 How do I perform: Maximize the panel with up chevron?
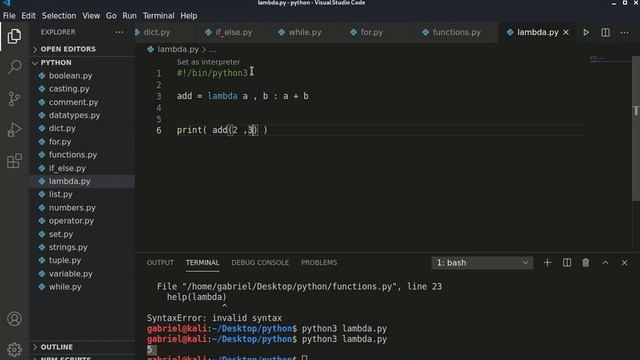605,263
